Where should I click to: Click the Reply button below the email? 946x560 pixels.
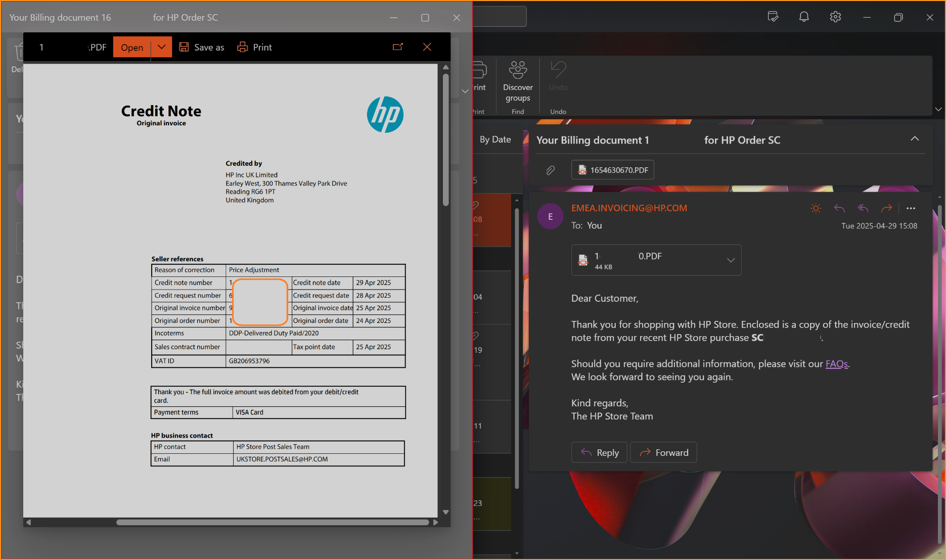pyautogui.click(x=599, y=452)
